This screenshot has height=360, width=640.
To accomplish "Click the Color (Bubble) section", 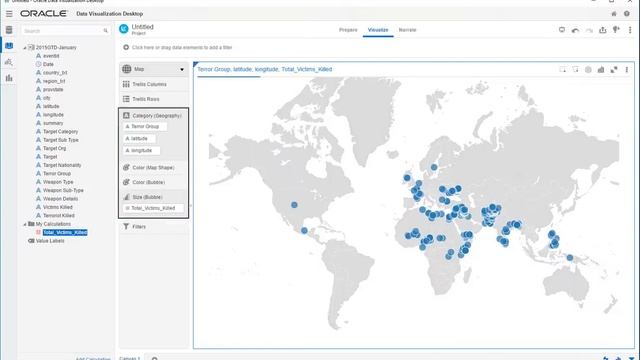I will [x=154, y=182].
